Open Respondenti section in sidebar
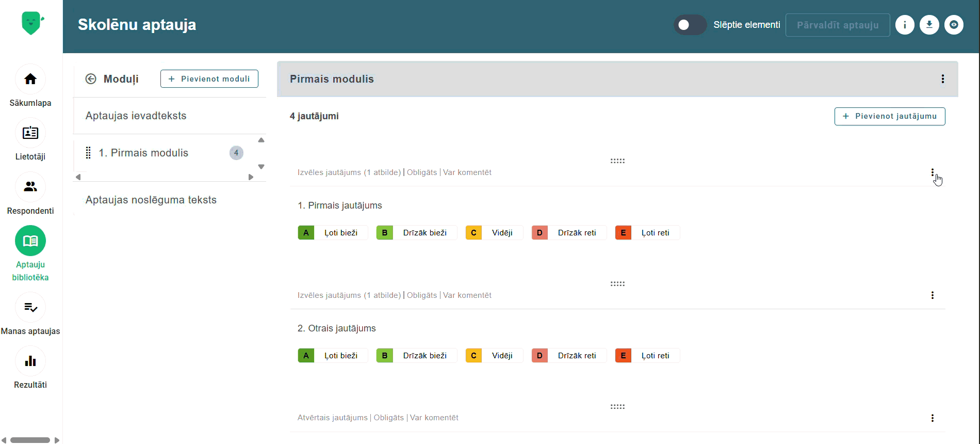The width and height of the screenshot is (980, 444). click(x=30, y=187)
